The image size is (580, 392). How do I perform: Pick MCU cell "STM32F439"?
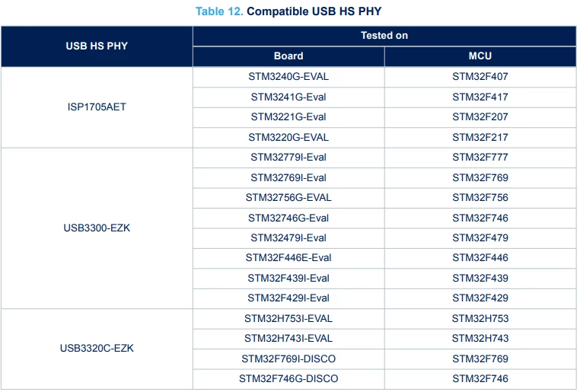click(480, 279)
